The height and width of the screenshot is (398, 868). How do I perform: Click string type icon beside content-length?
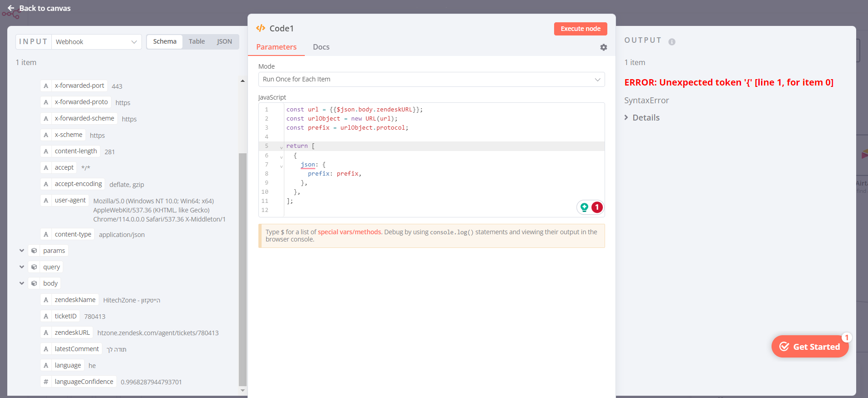tap(46, 151)
